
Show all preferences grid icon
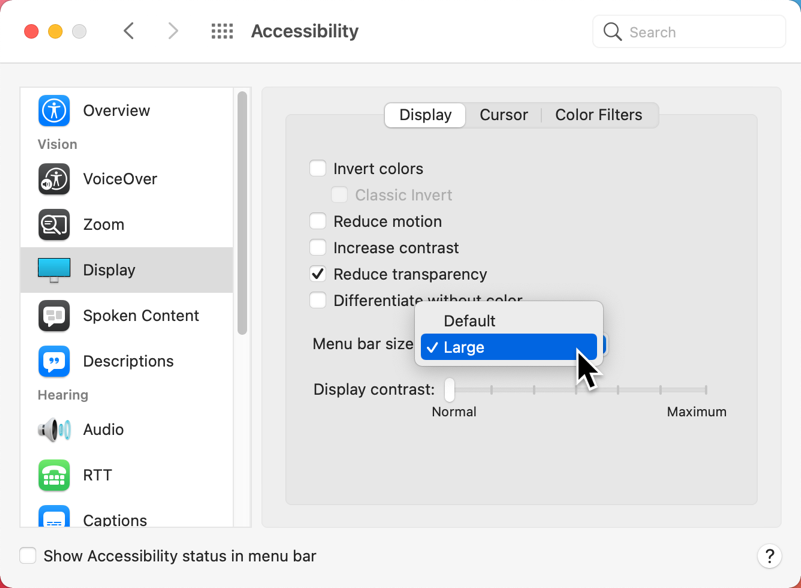click(x=222, y=32)
